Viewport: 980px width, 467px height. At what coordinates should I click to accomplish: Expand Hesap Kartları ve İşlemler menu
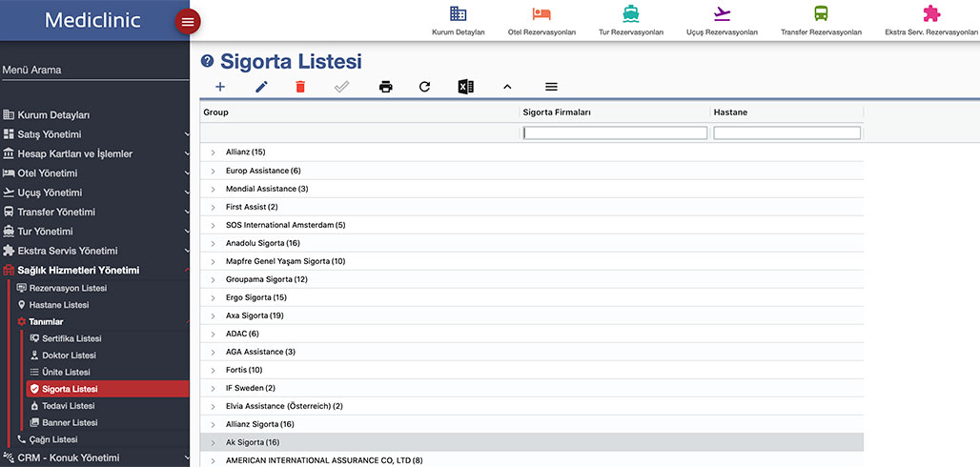click(x=94, y=153)
